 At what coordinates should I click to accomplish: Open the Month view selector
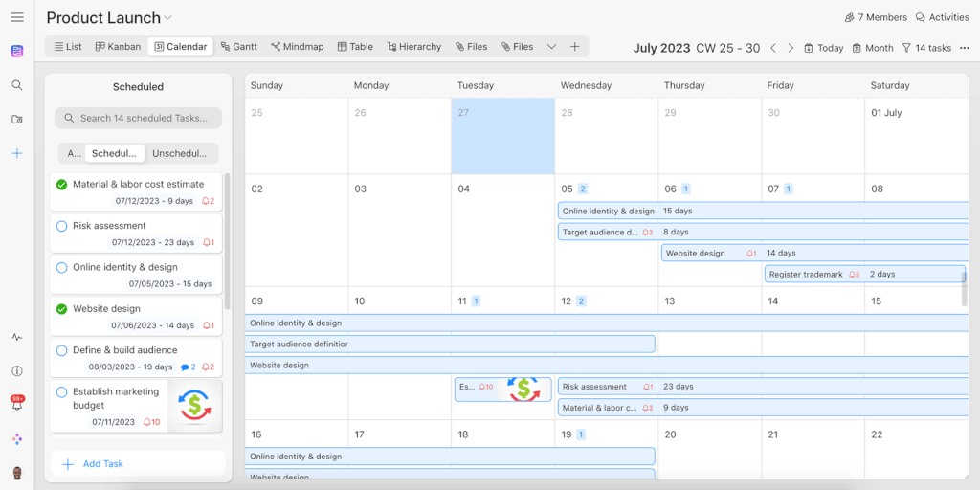coord(873,48)
